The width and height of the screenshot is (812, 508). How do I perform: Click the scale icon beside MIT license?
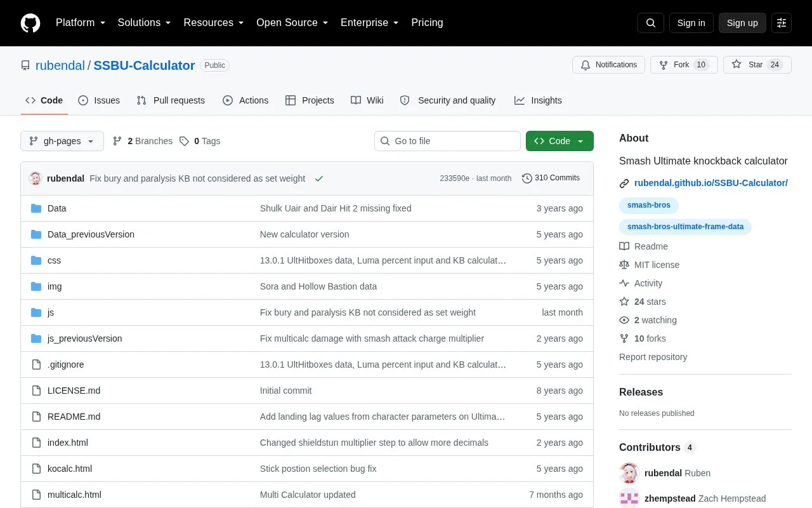tap(624, 265)
